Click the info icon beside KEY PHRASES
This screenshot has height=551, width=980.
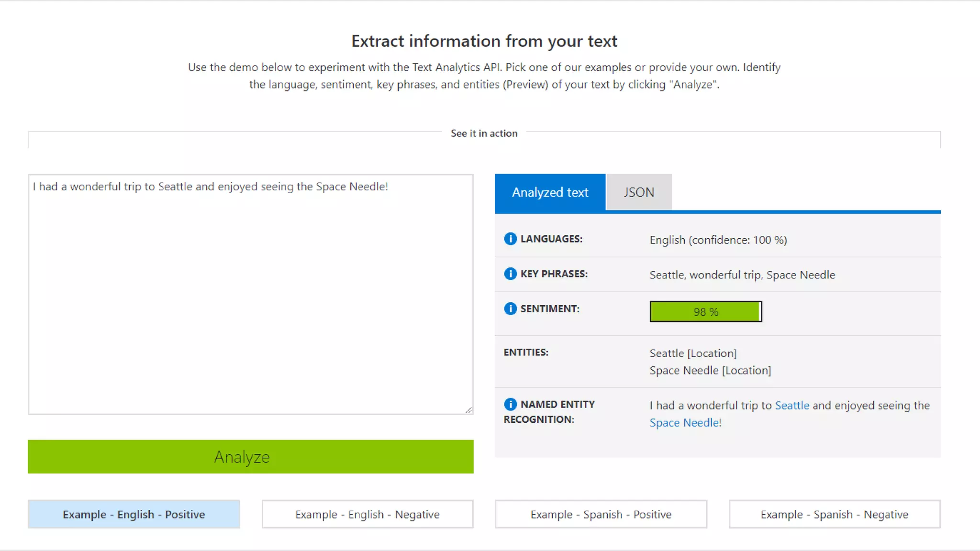[510, 274]
